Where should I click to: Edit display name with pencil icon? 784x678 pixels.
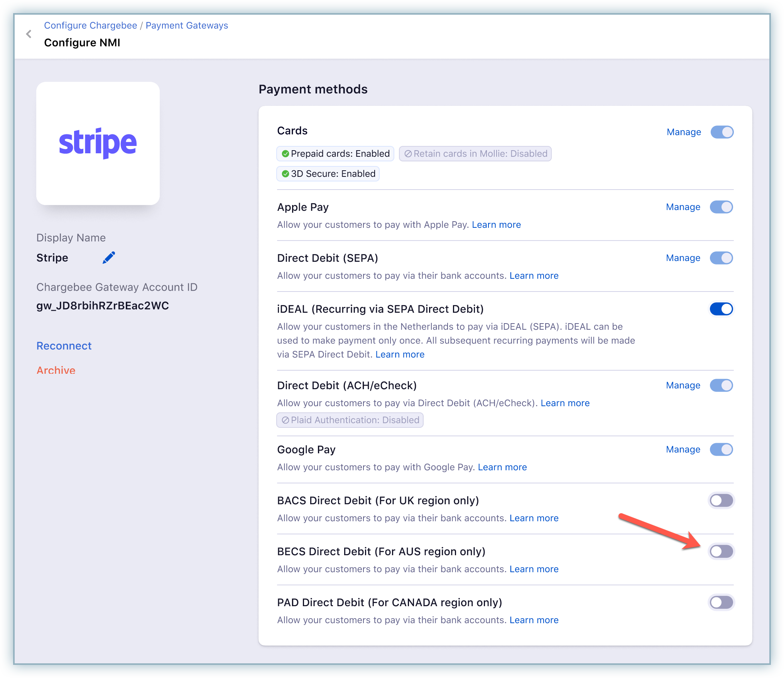click(109, 258)
